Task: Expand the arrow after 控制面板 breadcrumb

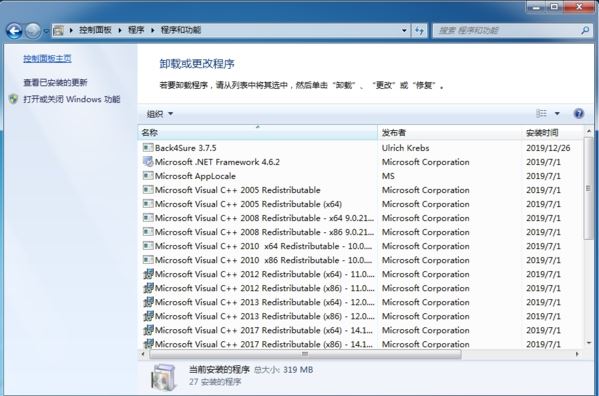Action: tap(120, 30)
